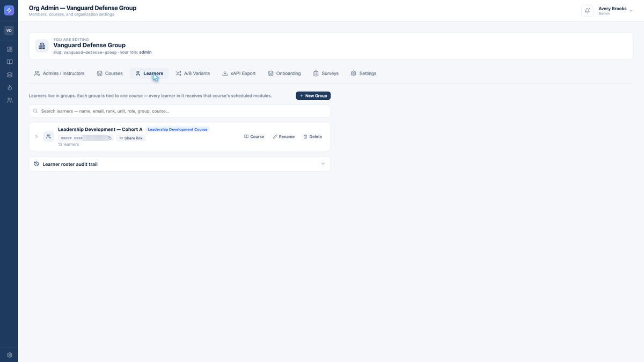Click the group people icon for Cohort A
Image resolution: width=644 pixels, height=362 pixels.
tap(48, 137)
